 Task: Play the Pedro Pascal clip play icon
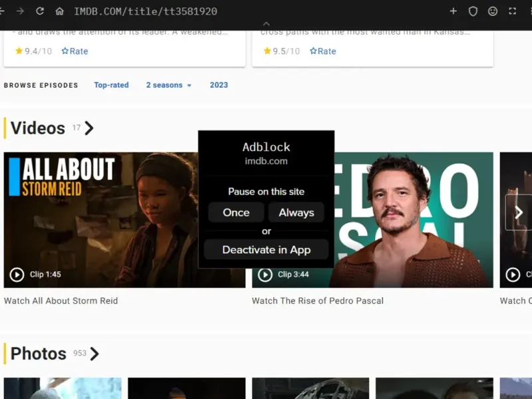coord(265,274)
